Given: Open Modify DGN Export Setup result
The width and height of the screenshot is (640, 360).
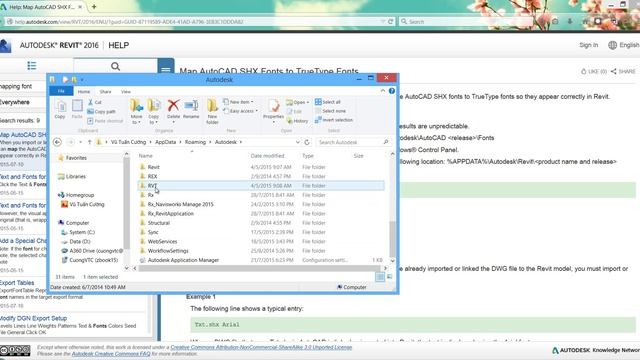Looking at the screenshot, I should tap(33, 318).
